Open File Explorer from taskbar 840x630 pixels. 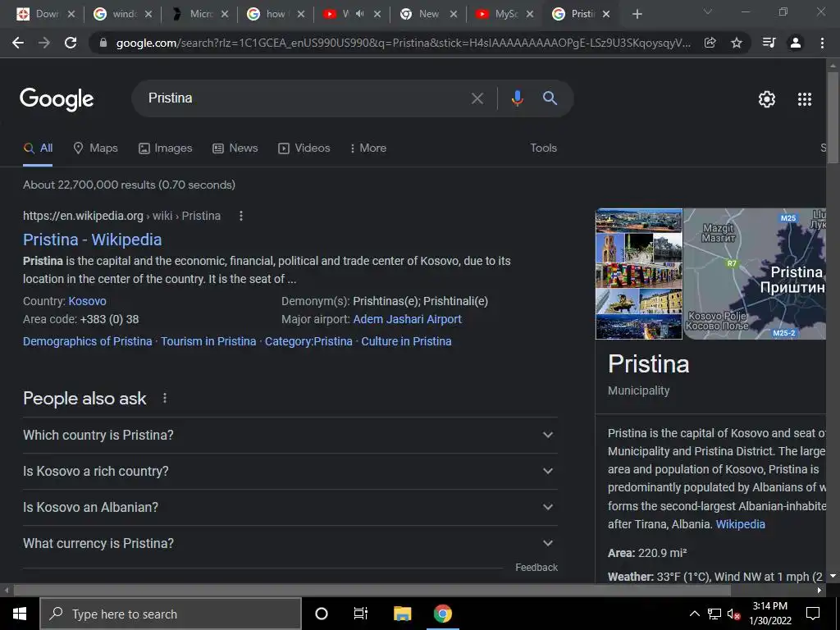pyautogui.click(x=402, y=614)
